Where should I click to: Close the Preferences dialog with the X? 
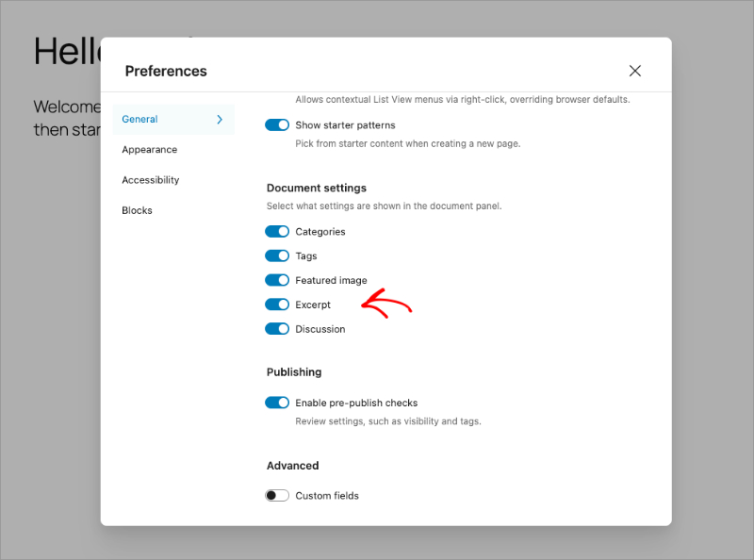pos(634,70)
